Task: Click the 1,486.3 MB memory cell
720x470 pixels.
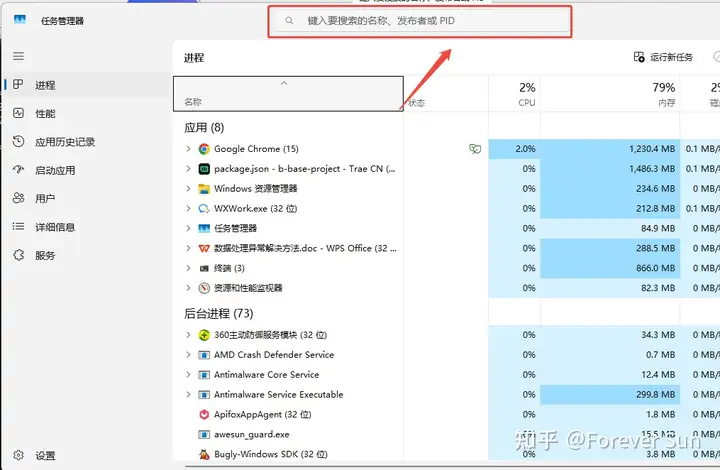Action: click(x=610, y=169)
